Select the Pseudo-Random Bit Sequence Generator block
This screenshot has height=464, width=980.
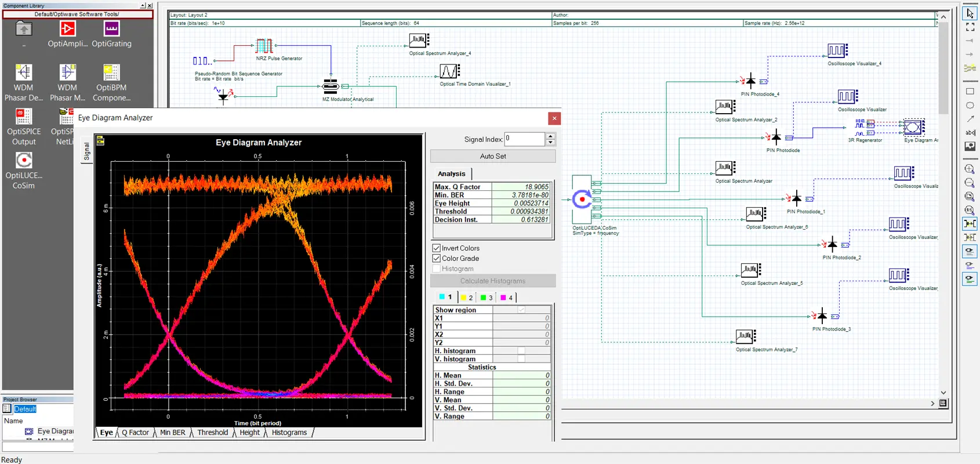coord(201,61)
